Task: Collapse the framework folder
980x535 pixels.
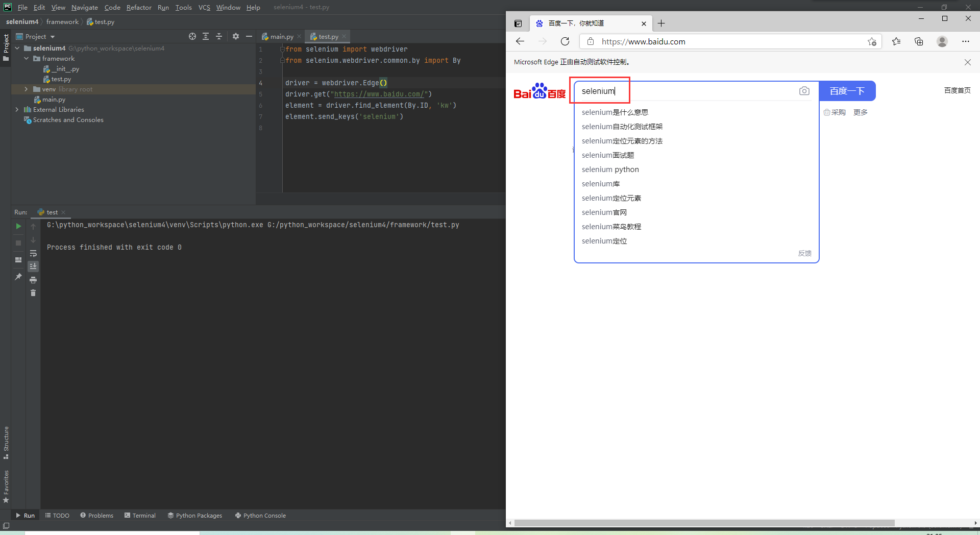Action: [x=27, y=58]
